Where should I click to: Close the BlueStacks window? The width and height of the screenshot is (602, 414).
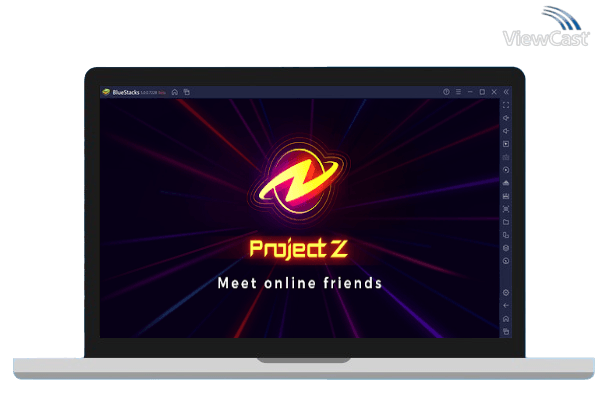click(x=494, y=92)
